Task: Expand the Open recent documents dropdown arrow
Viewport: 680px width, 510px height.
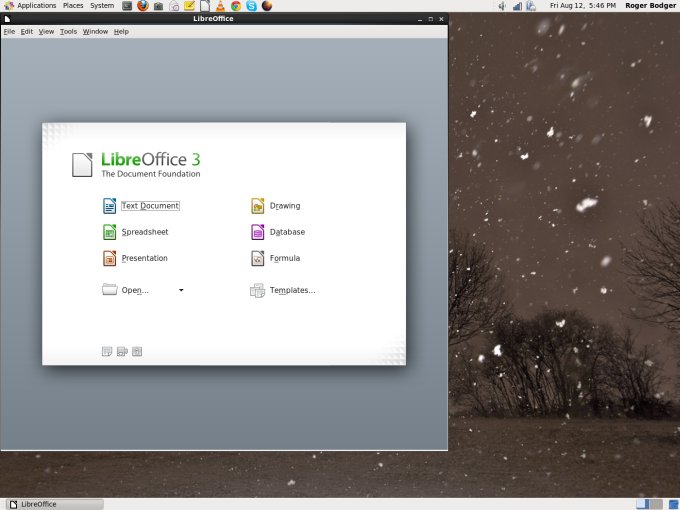Action: click(x=181, y=290)
